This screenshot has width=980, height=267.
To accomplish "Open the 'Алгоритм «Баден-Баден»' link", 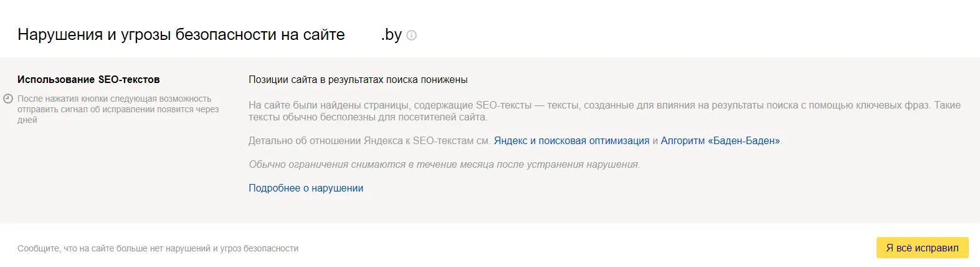I will tap(720, 141).
